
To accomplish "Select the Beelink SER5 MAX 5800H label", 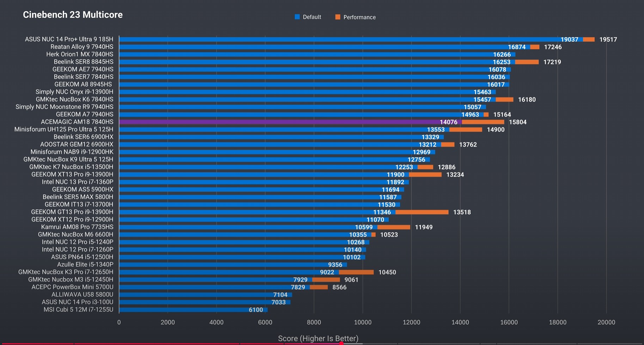I will pyautogui.click(x=78, y=197).
